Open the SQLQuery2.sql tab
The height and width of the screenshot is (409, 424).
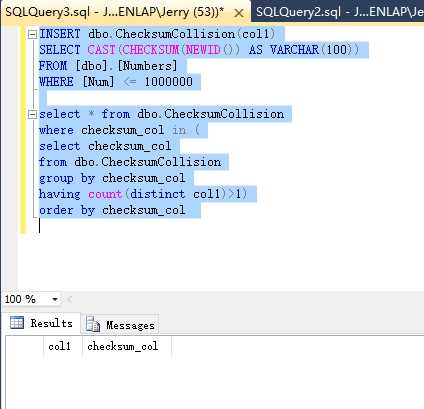click(x=340, y=12)
